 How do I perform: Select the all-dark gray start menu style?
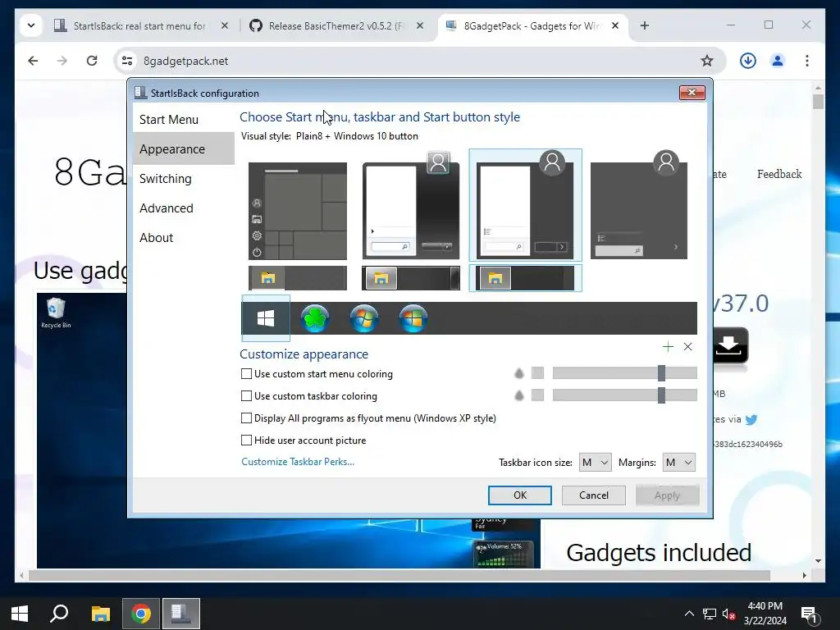(639, 204)
